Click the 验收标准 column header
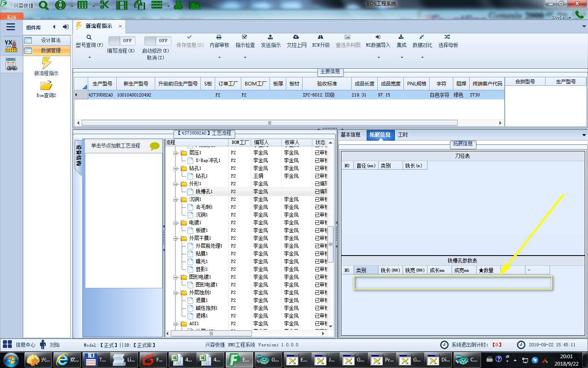 point(327,83)
